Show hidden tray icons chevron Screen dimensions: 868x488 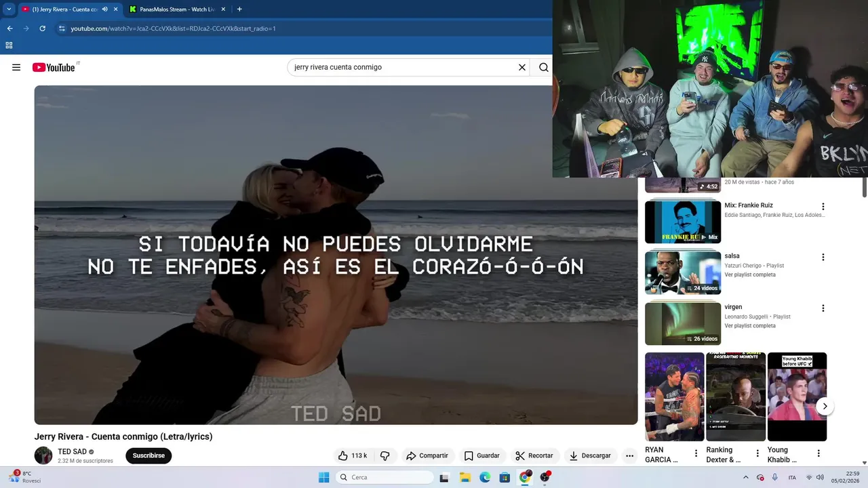pyautogui.click(x=746, y=477)
